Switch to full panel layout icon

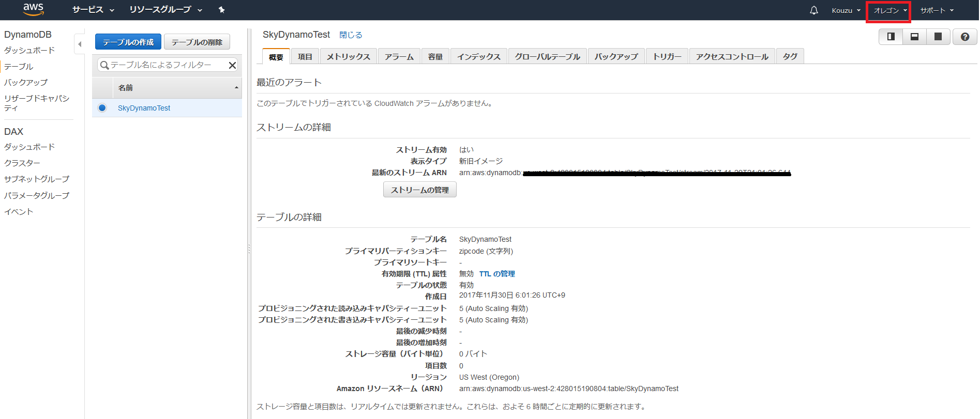pyautogui.click(x=938, y=37)
